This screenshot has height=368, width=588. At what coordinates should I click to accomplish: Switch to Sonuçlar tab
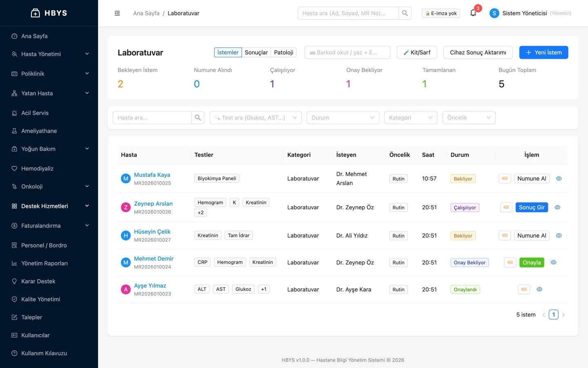click(x=256, y=52)
